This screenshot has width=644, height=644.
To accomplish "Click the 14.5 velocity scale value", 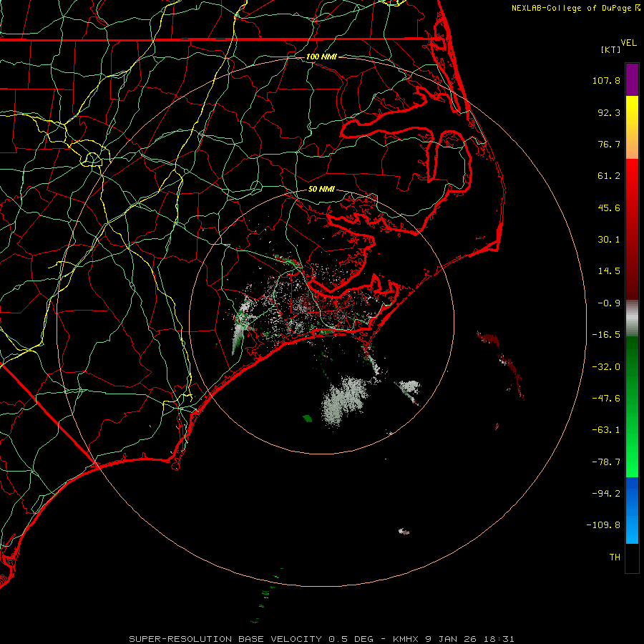I will (x=609, y=271).
